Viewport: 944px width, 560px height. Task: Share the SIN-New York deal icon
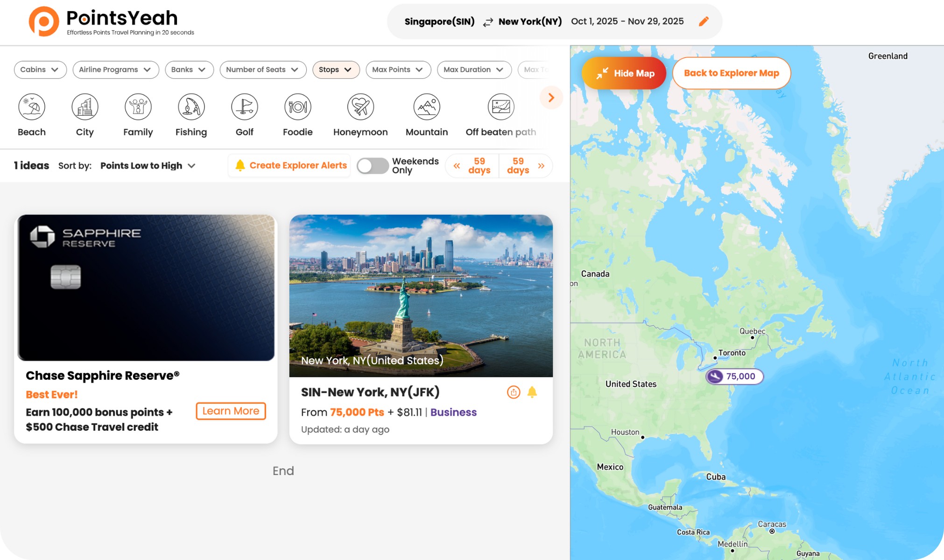[x=513, y=392]
